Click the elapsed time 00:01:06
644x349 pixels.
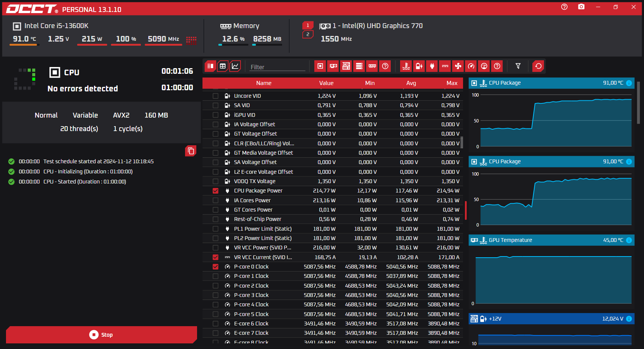pos(177,71)
